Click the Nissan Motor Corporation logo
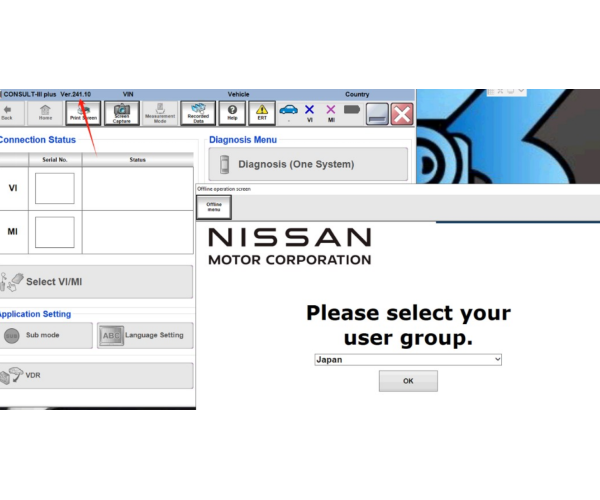 coord(290,247)
